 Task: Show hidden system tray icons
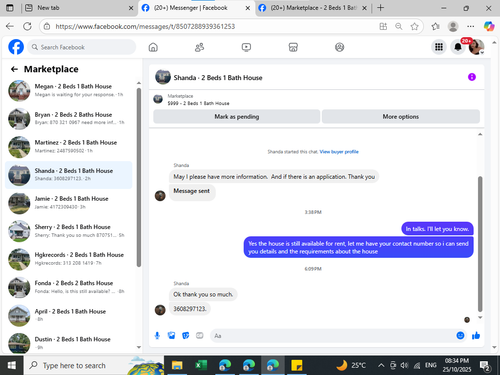coord(381,366)
